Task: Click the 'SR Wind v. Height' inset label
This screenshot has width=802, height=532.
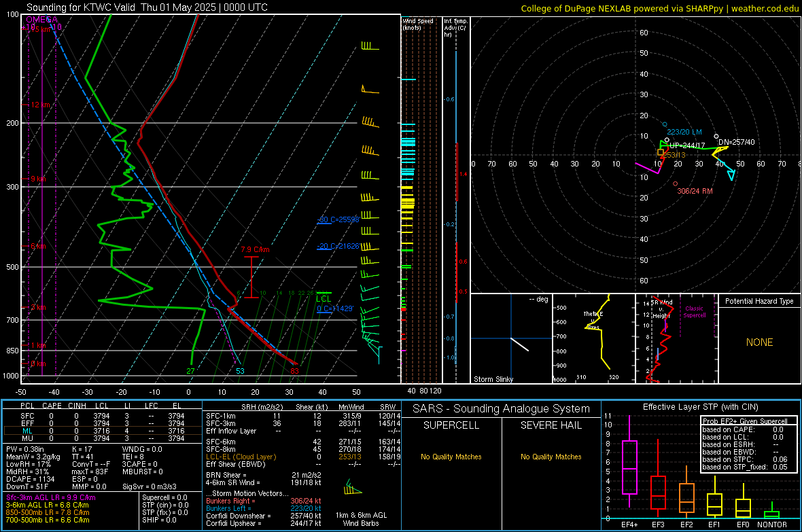Action: [x=662, y=309]
